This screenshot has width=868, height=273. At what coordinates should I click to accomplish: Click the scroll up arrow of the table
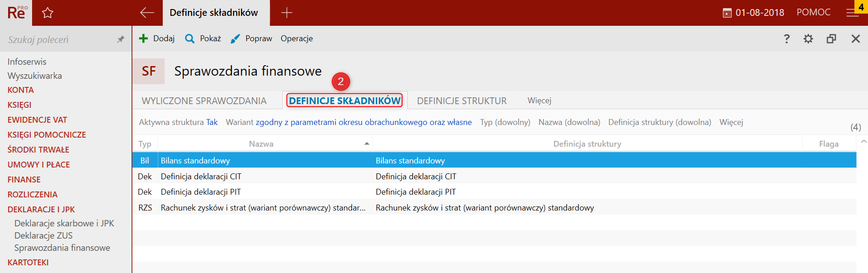(863, 142)
